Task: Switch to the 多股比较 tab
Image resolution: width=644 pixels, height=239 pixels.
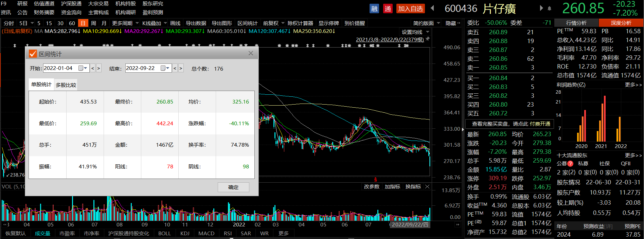Action: 66,85
